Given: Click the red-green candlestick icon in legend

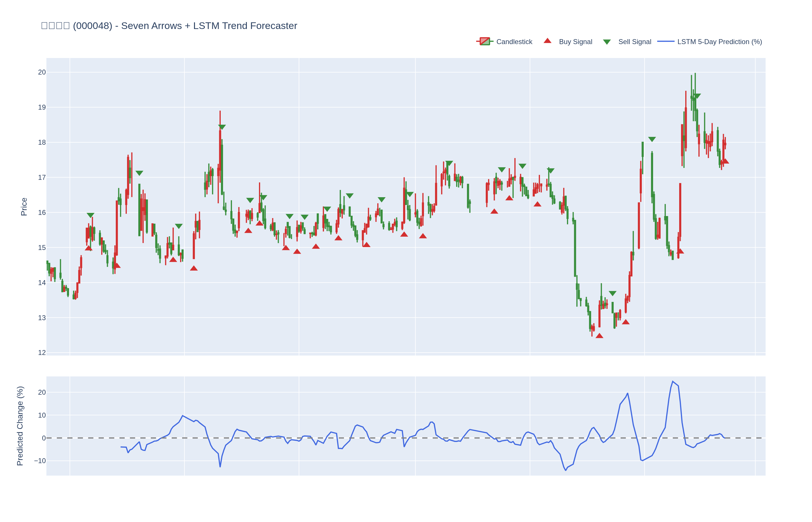Looking at the screenshot, I should pyautogui.click(x=485, y=41).
